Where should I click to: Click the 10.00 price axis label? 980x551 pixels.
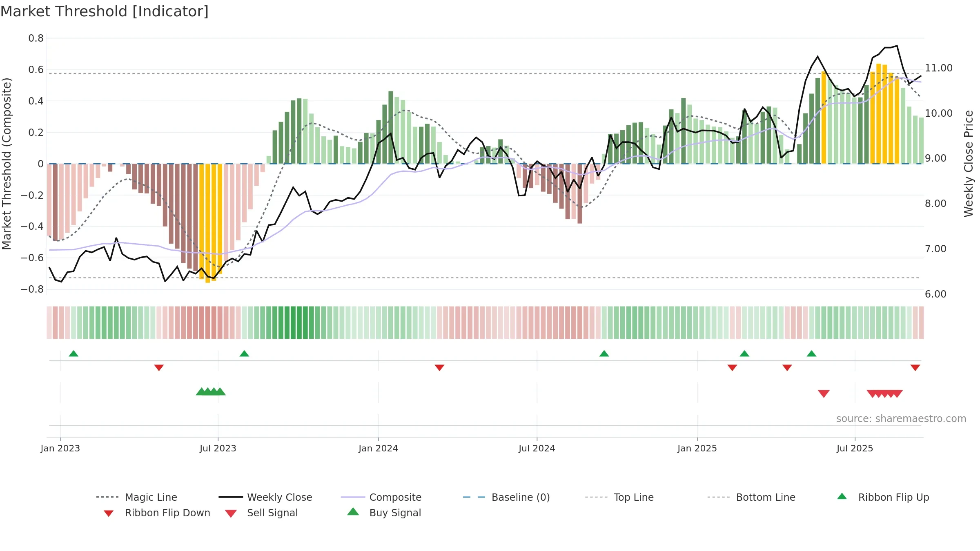coord(939,113)
